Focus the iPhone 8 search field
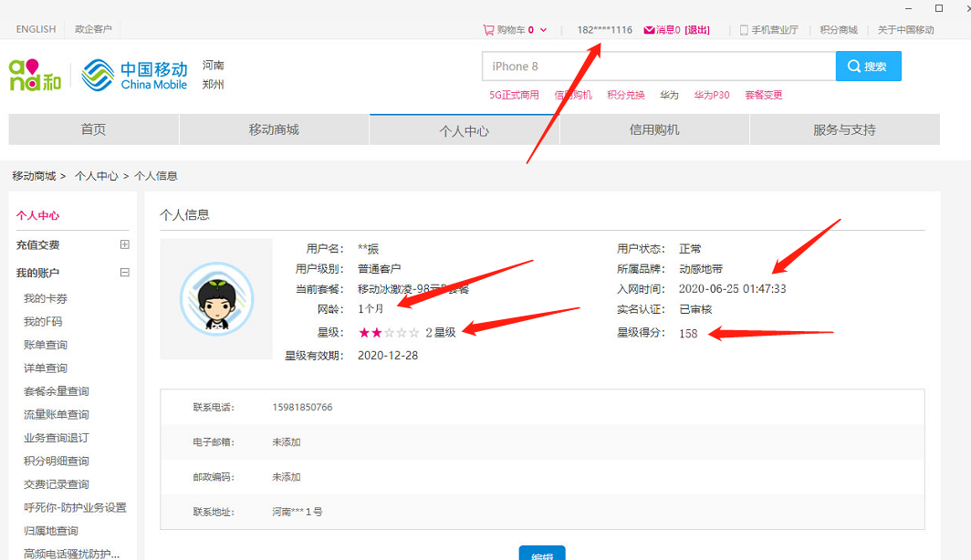Image resolution: width=971 pixels, height=560 pixels. point(659,67)
